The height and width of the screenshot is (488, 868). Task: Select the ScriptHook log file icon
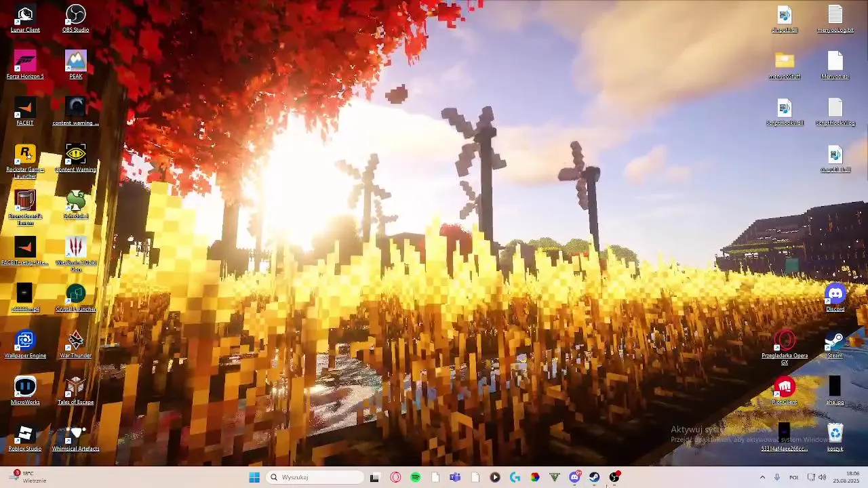click(x=835, y=112)
